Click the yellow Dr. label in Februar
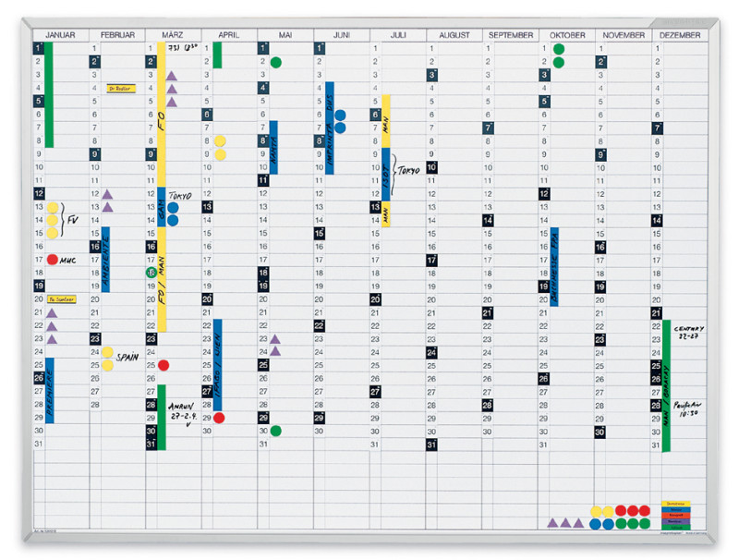 (117, 89)
